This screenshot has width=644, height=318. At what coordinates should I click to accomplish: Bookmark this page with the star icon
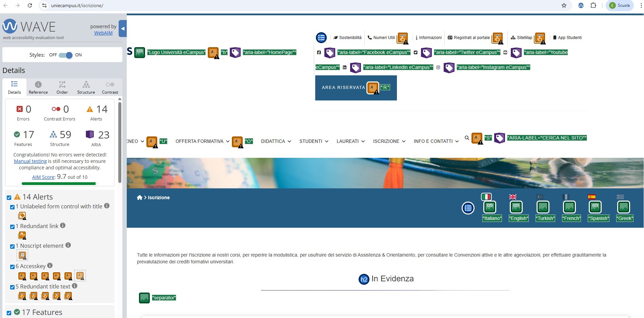(x=564, y=5)
